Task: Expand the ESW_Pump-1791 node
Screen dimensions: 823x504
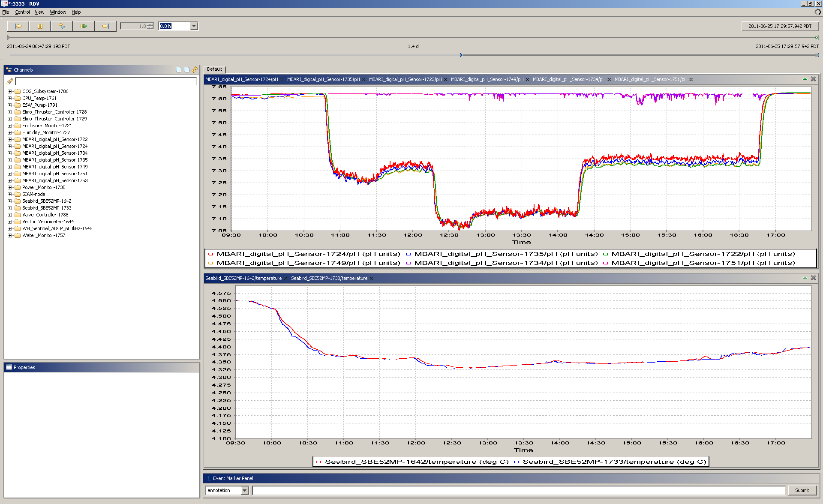Action: pyautogui.click(x=9, y=105)
